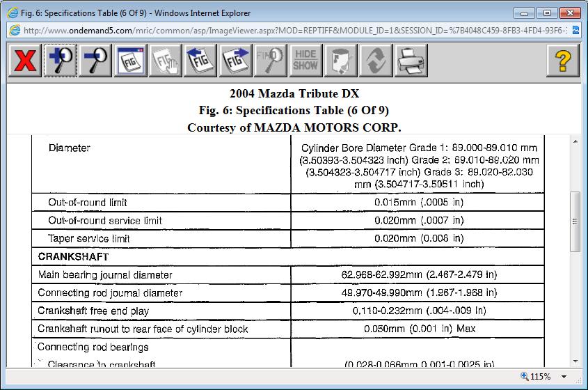
Task: Click the 115% zoom level button
Action: click(x=536, y=377)
